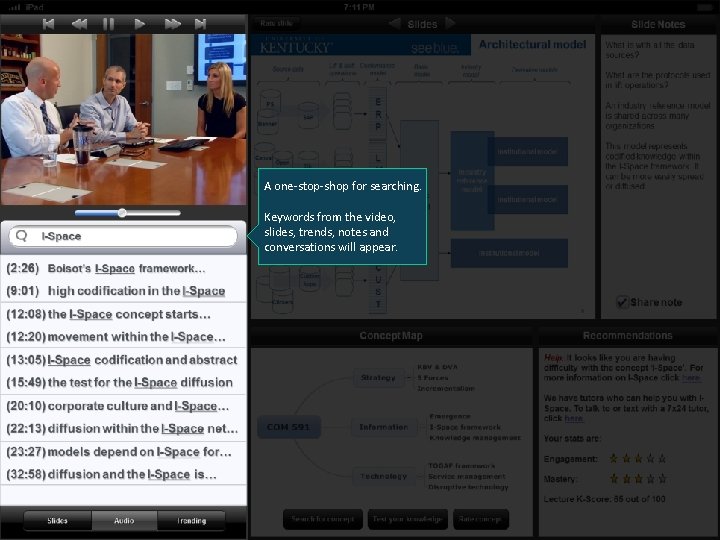This screenshot has height=540, width=720.
Task: Click the 7:11 PM clock in status bar
Action: point(359,7)
